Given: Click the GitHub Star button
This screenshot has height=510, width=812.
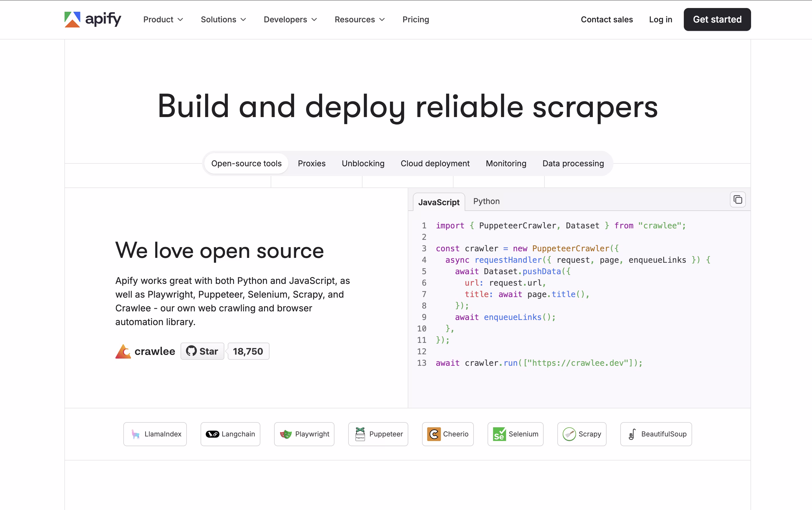Looking at the screenshot, I should [202, 351].
